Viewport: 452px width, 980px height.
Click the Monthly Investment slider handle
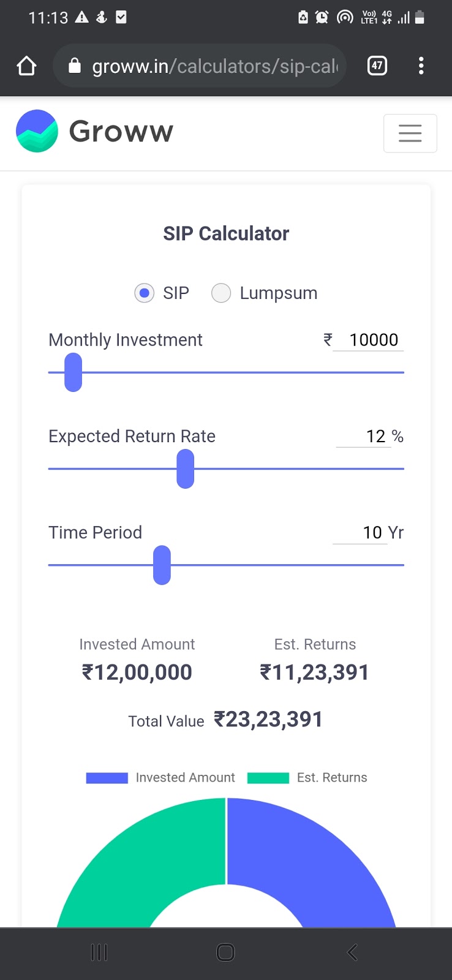click(73, 372)
